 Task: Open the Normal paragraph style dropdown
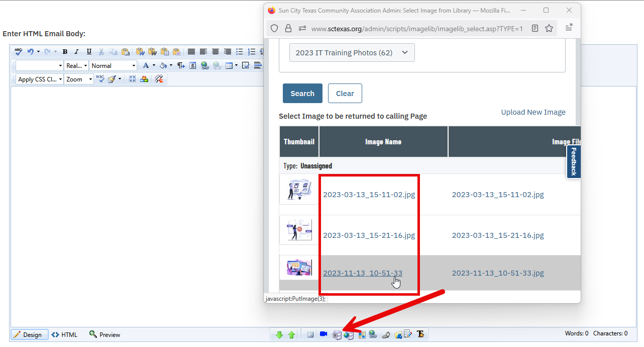(x=113, y=65)
